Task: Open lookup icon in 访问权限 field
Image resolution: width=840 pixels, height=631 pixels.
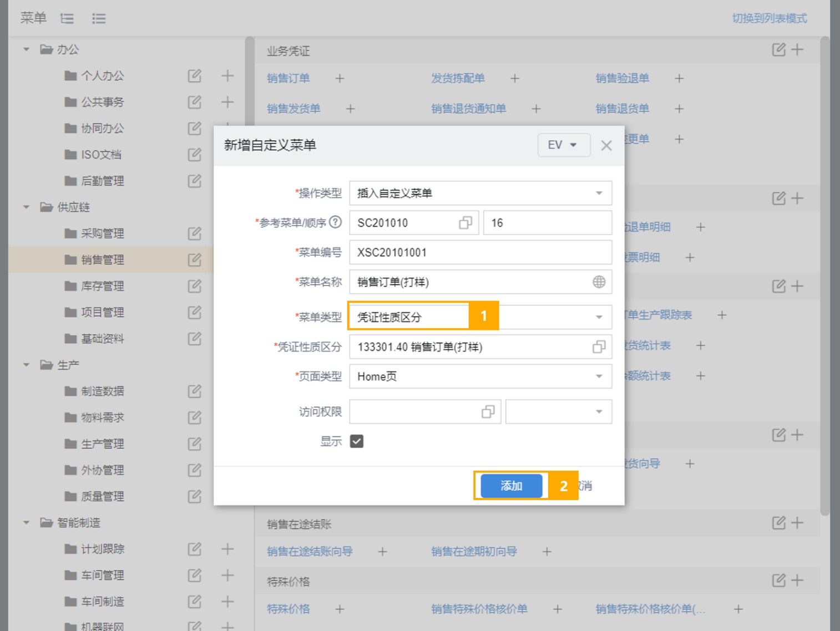Action: 488,412
